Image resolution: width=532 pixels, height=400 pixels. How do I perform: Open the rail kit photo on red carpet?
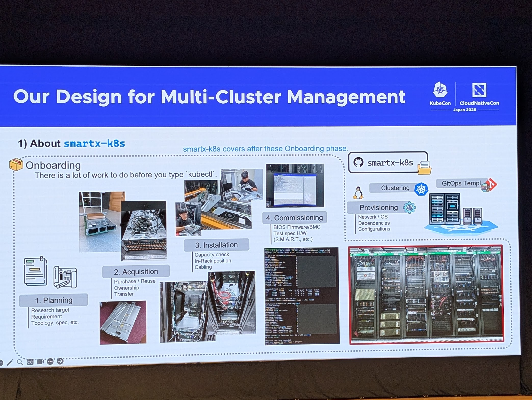[x=123, y=323]
